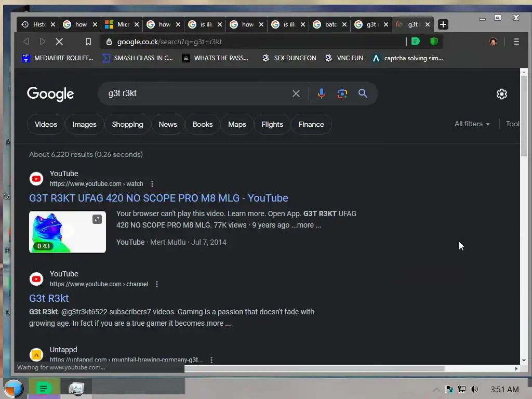Viewport: 532px width, 399px height.
Task: Filter results by Books
Action: pyautogui.click(x=203, y=124)
